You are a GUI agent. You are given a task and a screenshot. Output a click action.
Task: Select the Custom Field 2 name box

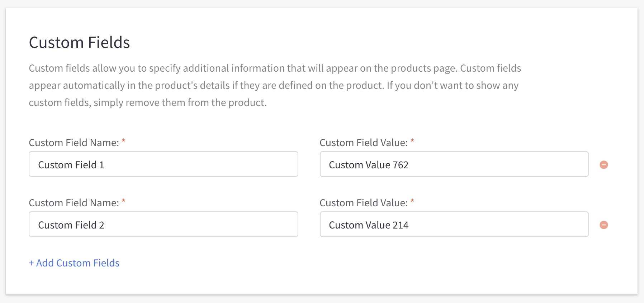pos(163,225)
